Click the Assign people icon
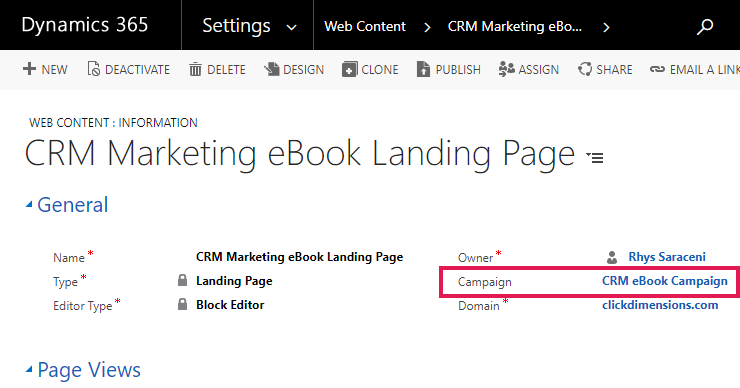The width and height of the screenshot is (740, 388). coord(506,69)
